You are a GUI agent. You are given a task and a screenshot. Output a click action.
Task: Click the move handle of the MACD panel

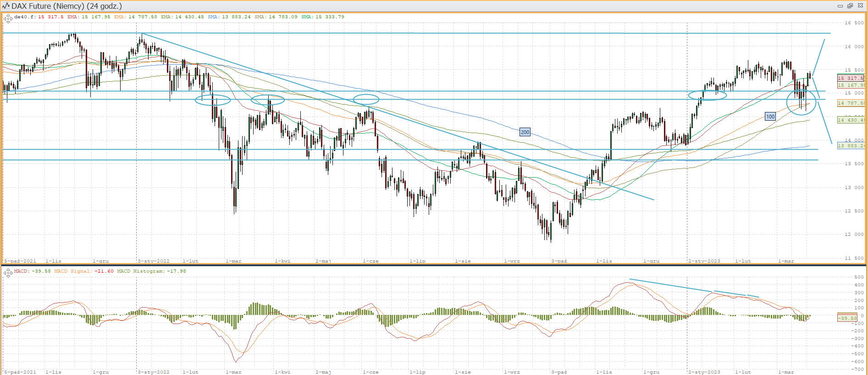click(8, 273)
